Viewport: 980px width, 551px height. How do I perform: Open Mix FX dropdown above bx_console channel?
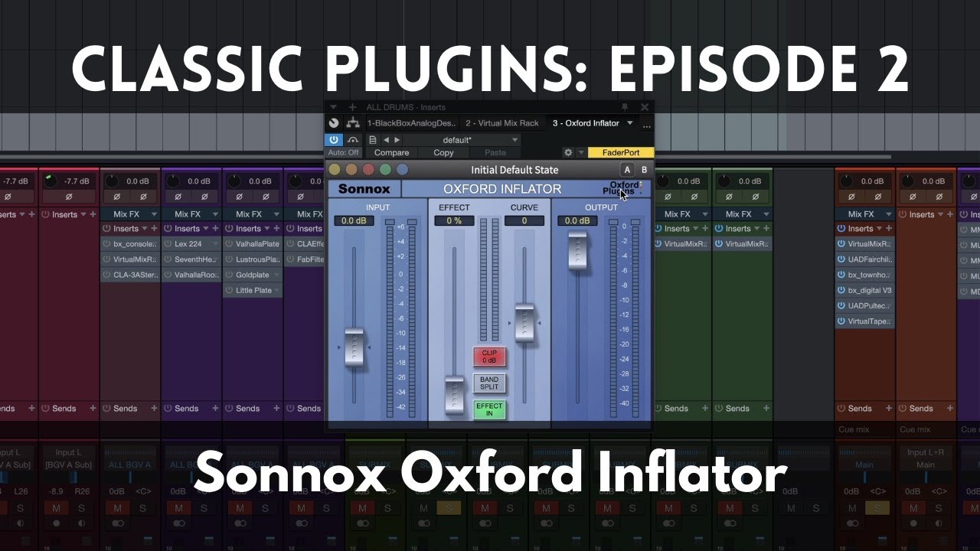(x=130, y=214)
